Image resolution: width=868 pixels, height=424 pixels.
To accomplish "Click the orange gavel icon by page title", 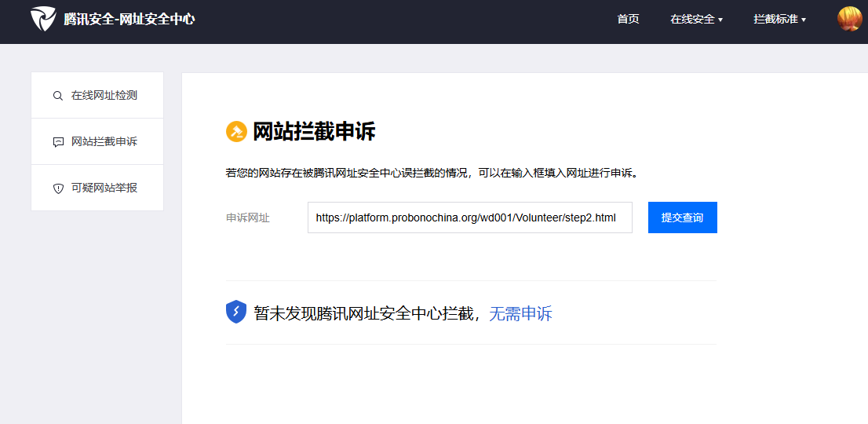I will point(236,132).
